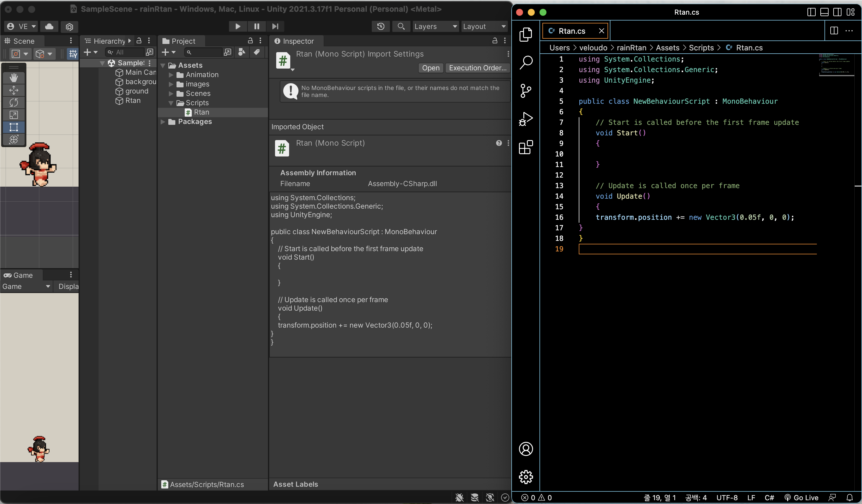Toggle Scene view grid snapping
Viewport: 862px width, 504px height.
[x=73, y=54]
